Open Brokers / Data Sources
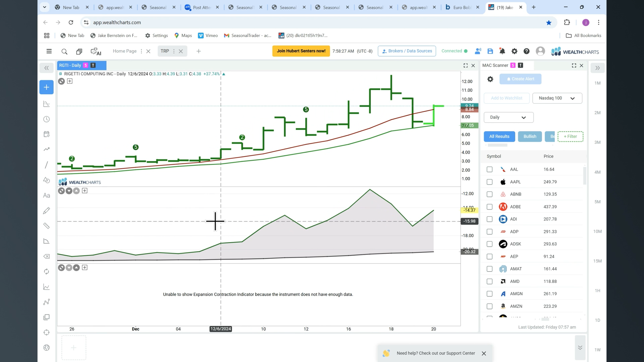Viewport: 644px width, 362px height. tap(407, 51)
